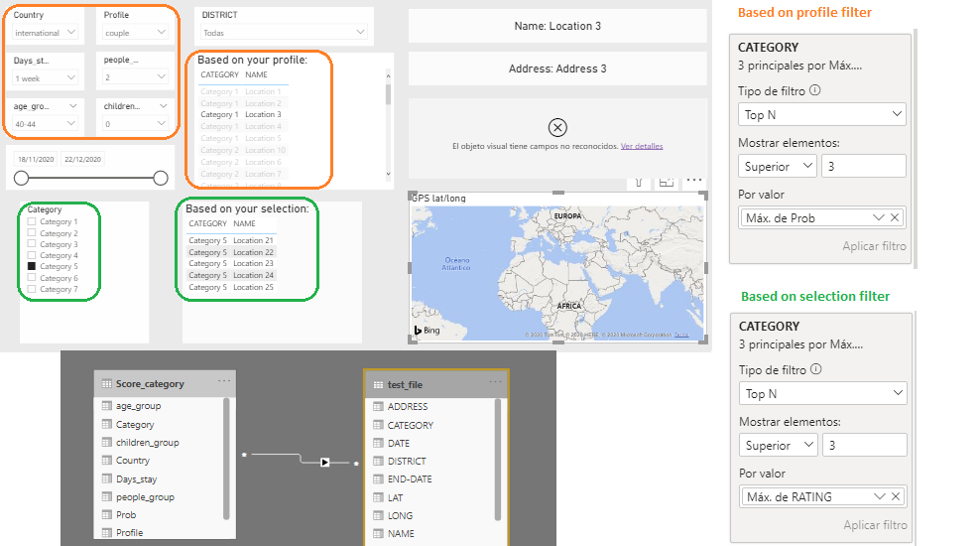Open the Top N filter type dropdown, profile filter
The height and width of the screenshot is (546, 980).
click(822, 114)
